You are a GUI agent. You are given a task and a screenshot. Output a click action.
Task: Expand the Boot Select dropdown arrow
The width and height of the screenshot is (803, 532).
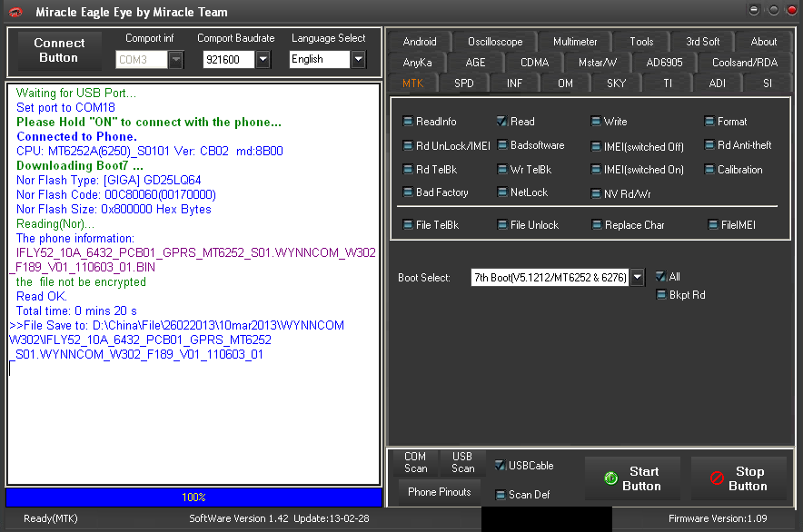point(637,278)
